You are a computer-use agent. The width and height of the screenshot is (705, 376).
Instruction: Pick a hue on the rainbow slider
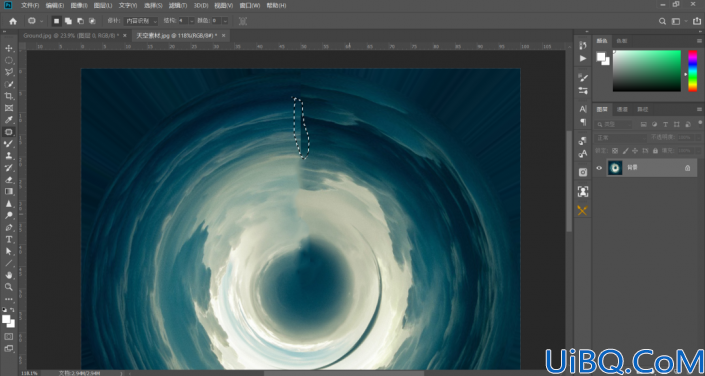click(692, 71)
